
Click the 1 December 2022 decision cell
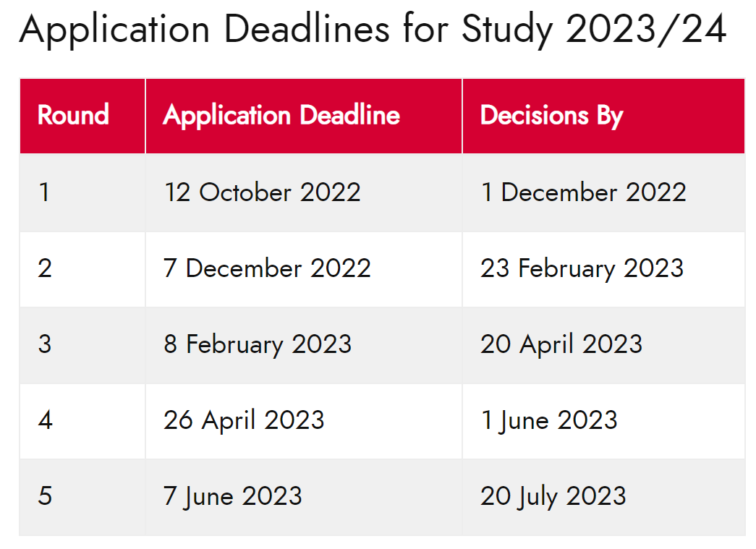(x=604, y=193)
